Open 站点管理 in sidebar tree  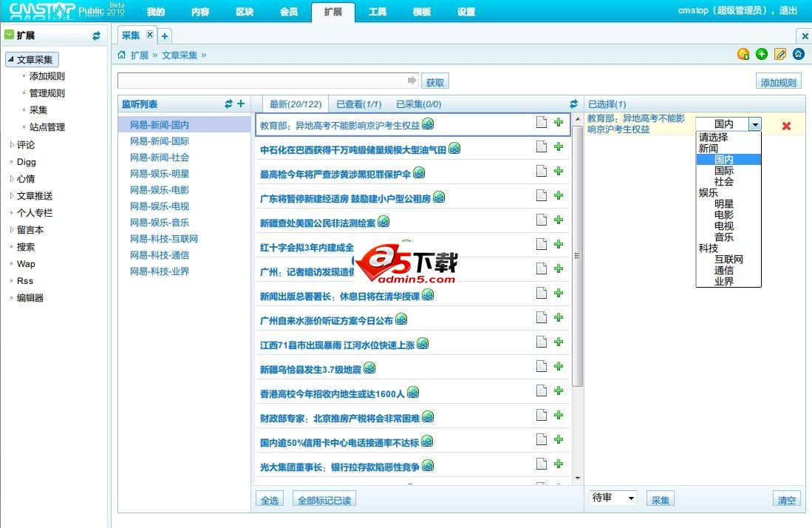coord(47,127)
